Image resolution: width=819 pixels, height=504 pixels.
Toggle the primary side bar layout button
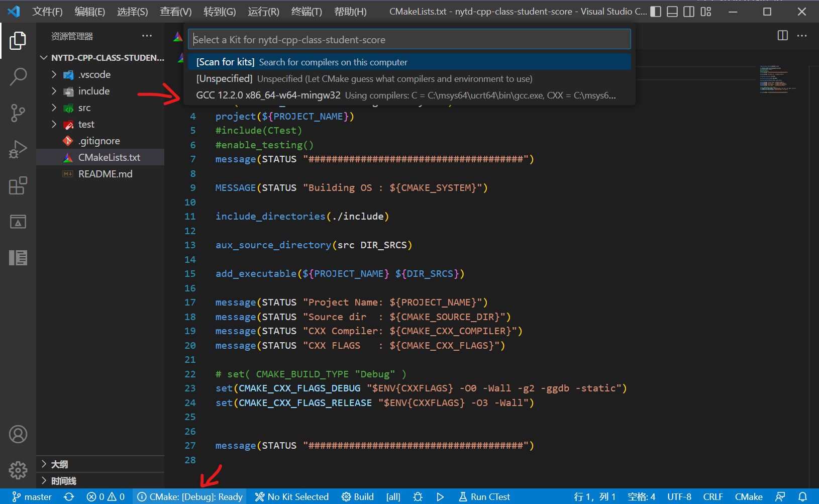tap(656, 12)
